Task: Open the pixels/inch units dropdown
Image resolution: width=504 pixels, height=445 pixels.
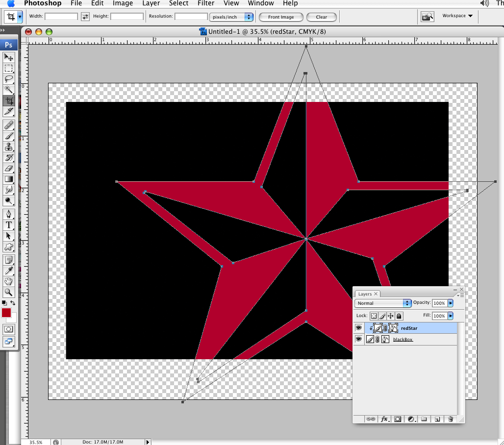Action: point(231,17)
